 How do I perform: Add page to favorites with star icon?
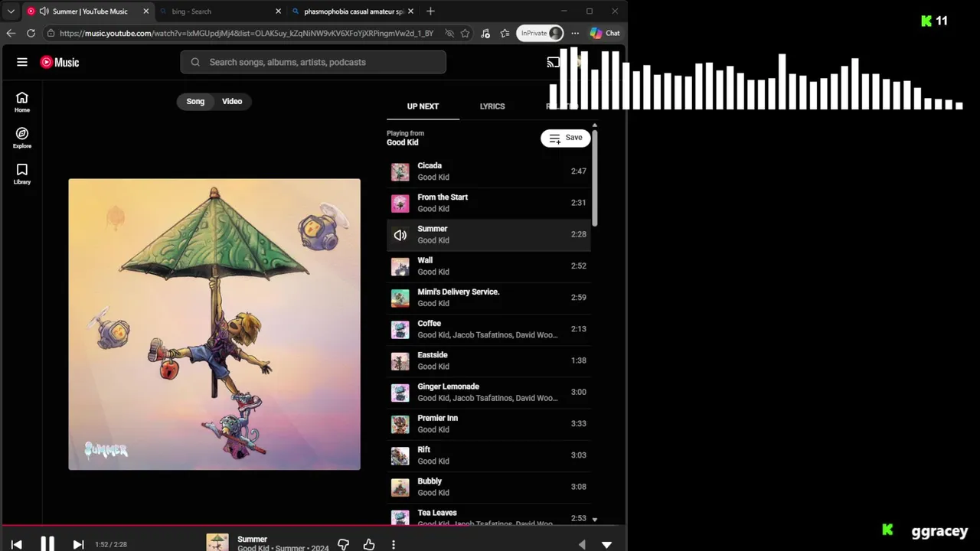(465, 33)
